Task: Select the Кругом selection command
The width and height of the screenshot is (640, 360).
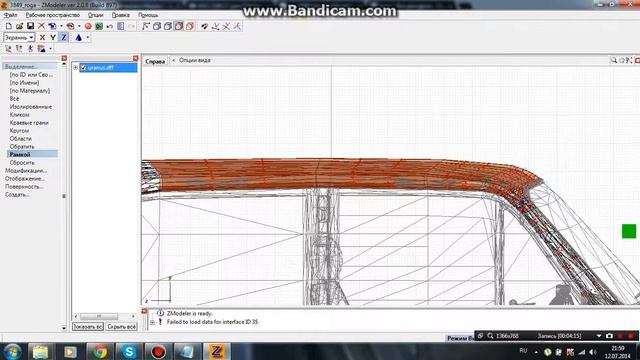Action: click(x=19, y=131)
